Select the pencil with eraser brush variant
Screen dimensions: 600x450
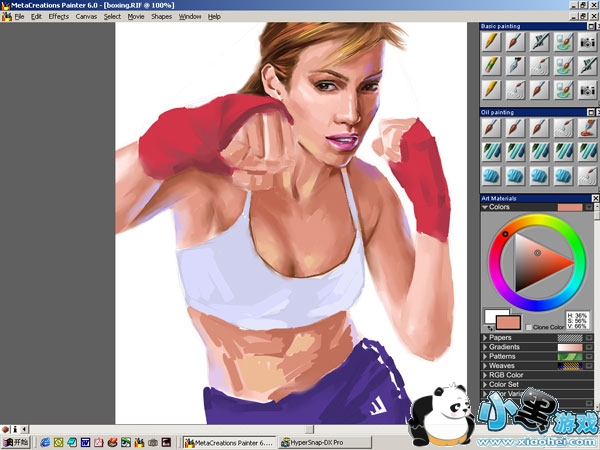491,65
